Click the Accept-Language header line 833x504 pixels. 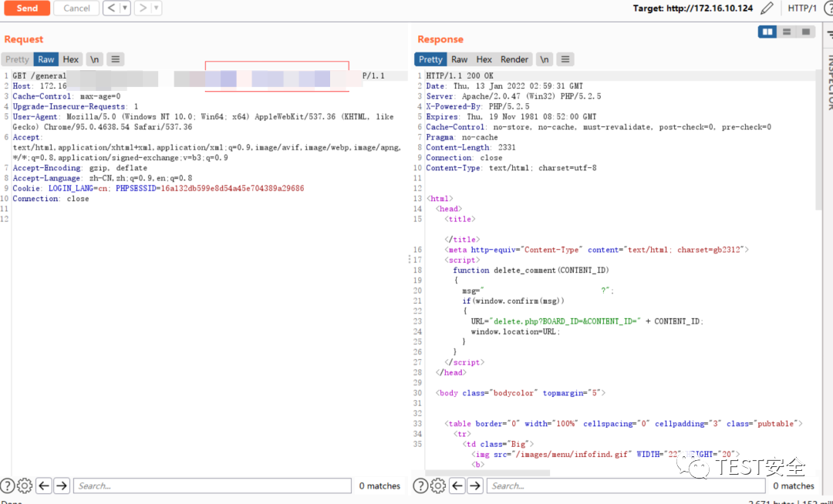(x=102, y=178)
